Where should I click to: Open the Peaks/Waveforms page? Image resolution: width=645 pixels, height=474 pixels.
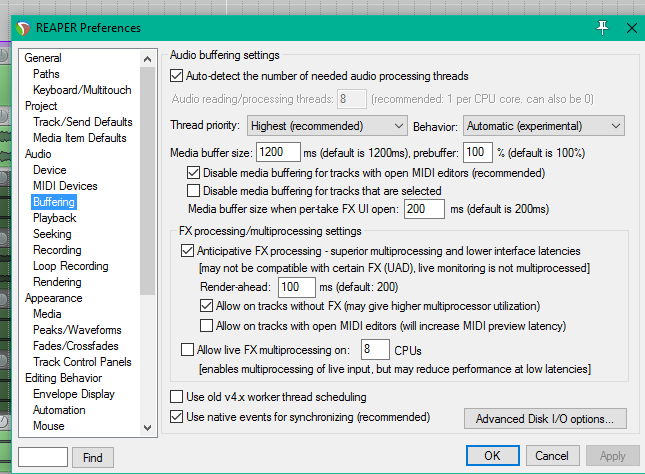coord(77,330)
